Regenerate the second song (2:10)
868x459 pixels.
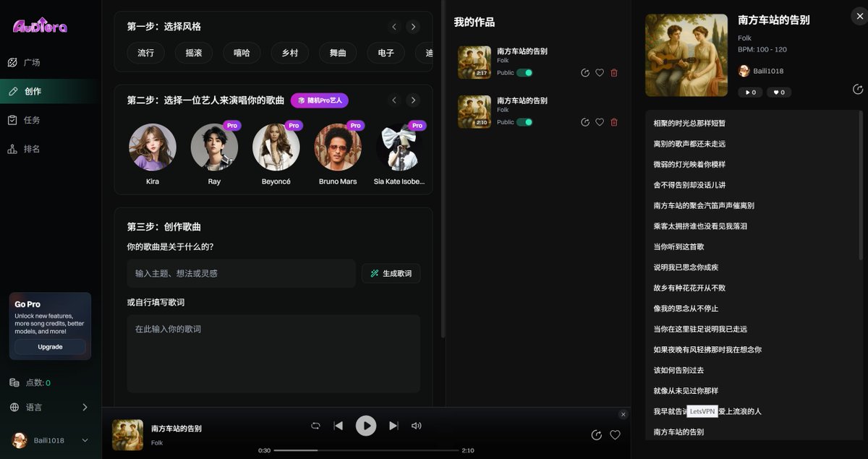(585, 122)
